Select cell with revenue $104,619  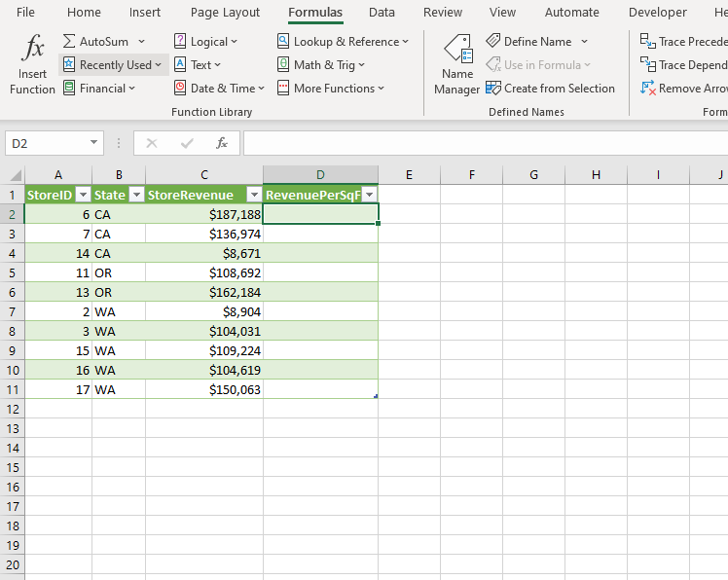pos(204,370)
